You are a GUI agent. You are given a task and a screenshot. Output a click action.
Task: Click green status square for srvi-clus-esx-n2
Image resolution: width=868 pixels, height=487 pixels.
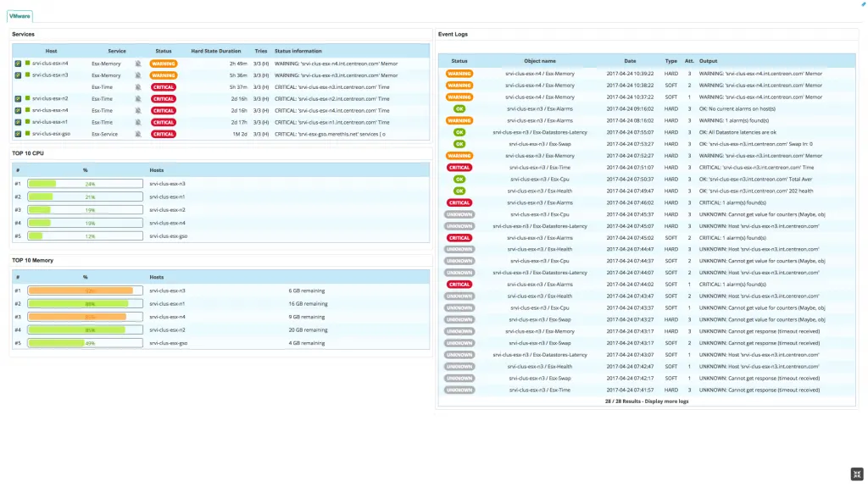(28, 98)
